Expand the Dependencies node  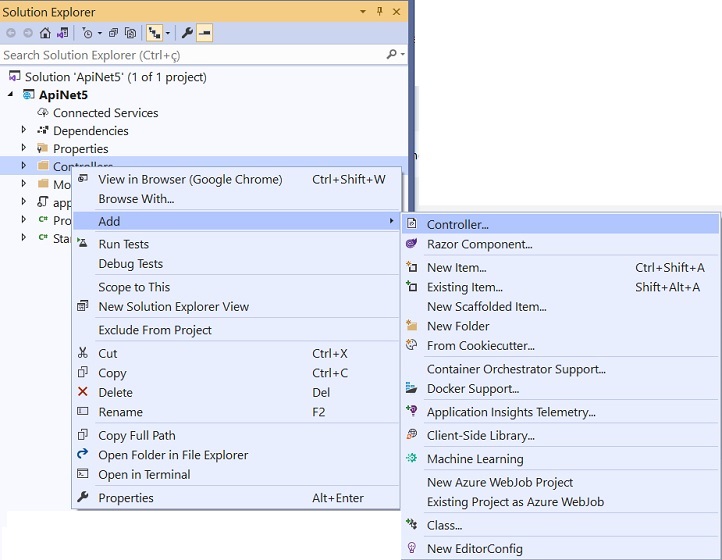[23, 130]
